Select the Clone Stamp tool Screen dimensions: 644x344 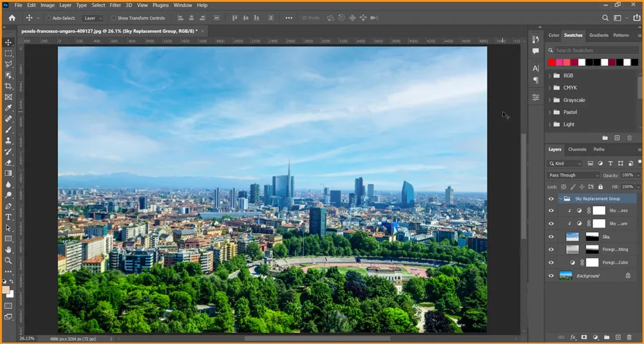[8, 140]
